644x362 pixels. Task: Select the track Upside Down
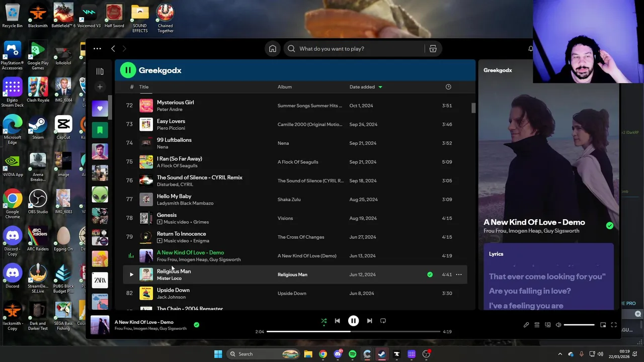pyautogui.click(x=173, y=290)
